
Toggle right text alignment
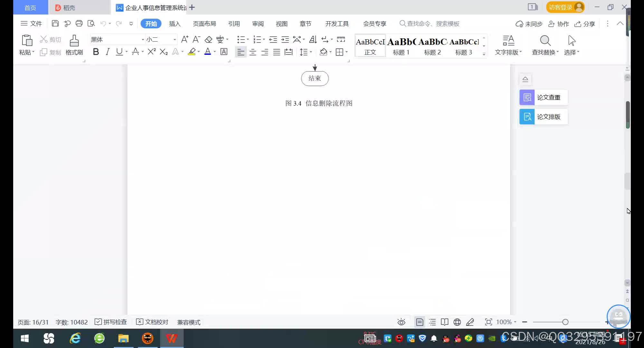[265, 52]
